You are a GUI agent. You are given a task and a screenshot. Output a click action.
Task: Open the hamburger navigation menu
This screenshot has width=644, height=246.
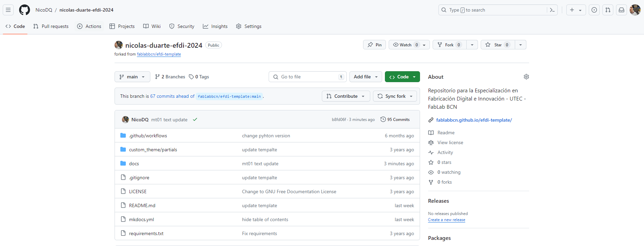[x=8, y=10]
